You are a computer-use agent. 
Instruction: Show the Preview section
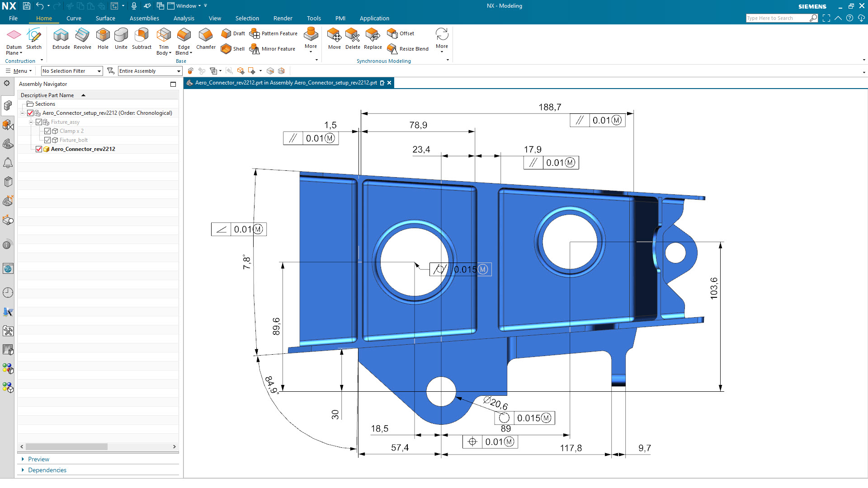[38, 459]
